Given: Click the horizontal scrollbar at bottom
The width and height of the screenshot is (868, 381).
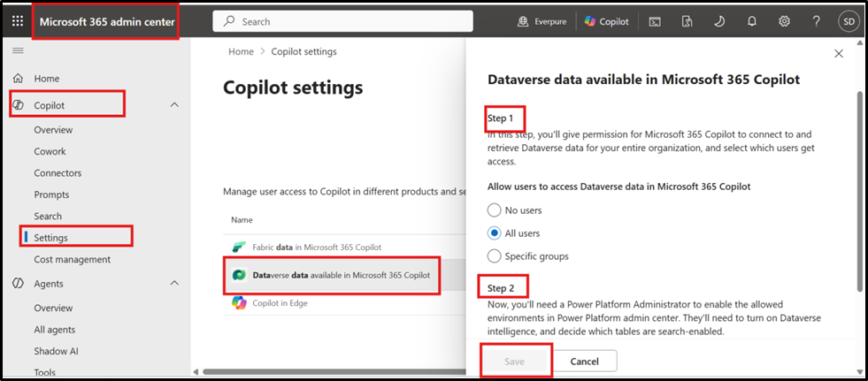Looking at the screenshot, I should pos(334,371).
